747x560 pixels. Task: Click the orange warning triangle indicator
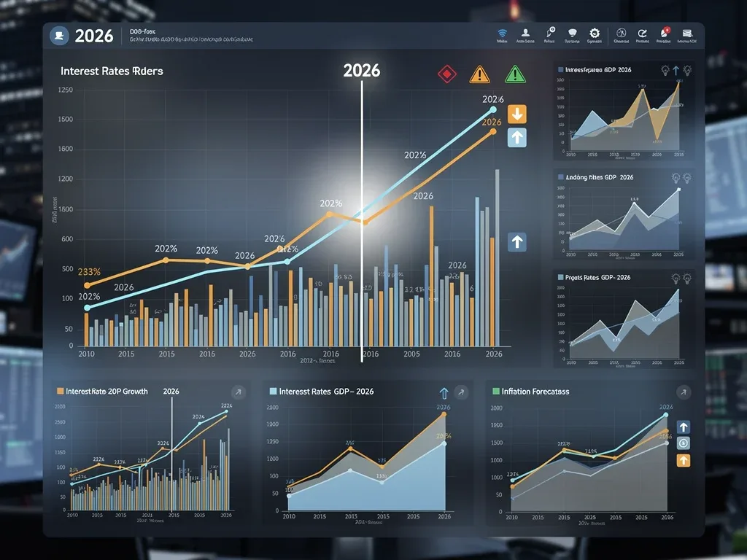click(x=479, y=74)
